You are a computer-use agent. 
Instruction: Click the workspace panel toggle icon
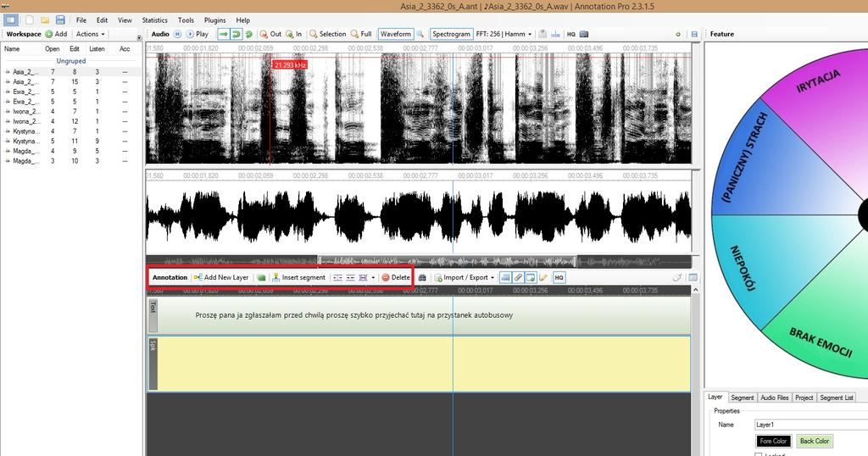(x=10, y=20)
